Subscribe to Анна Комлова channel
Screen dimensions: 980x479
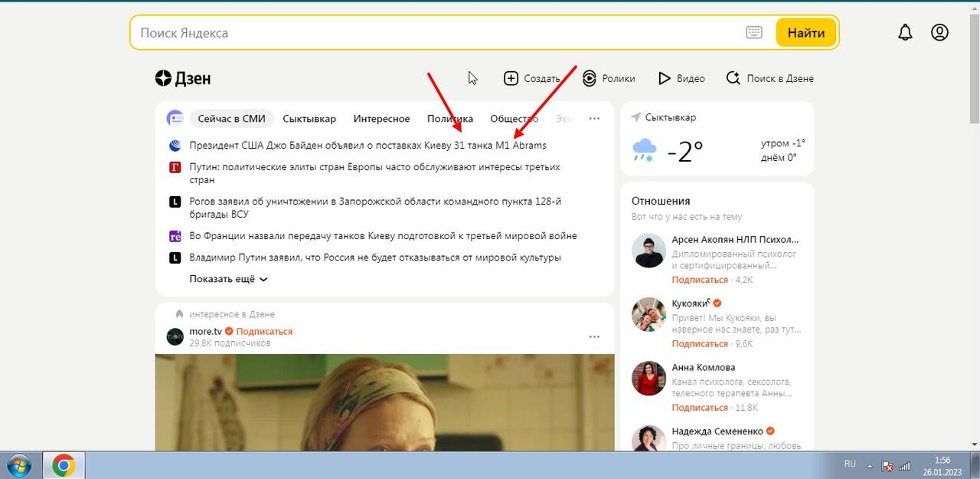(x=700, y=407)
